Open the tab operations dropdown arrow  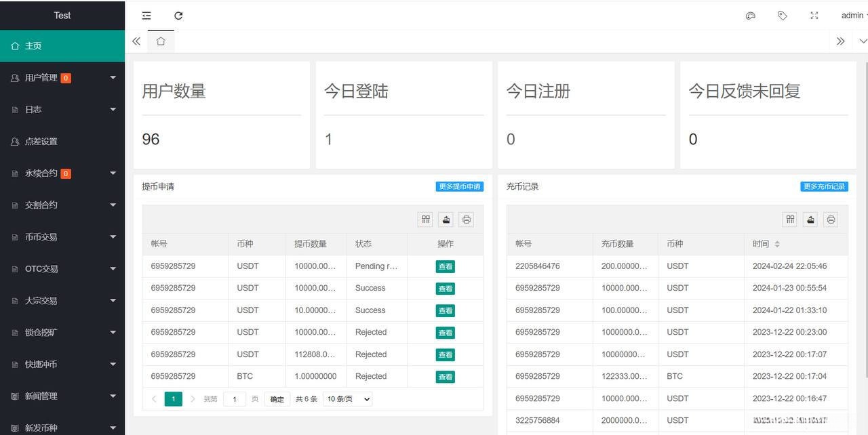863,41
